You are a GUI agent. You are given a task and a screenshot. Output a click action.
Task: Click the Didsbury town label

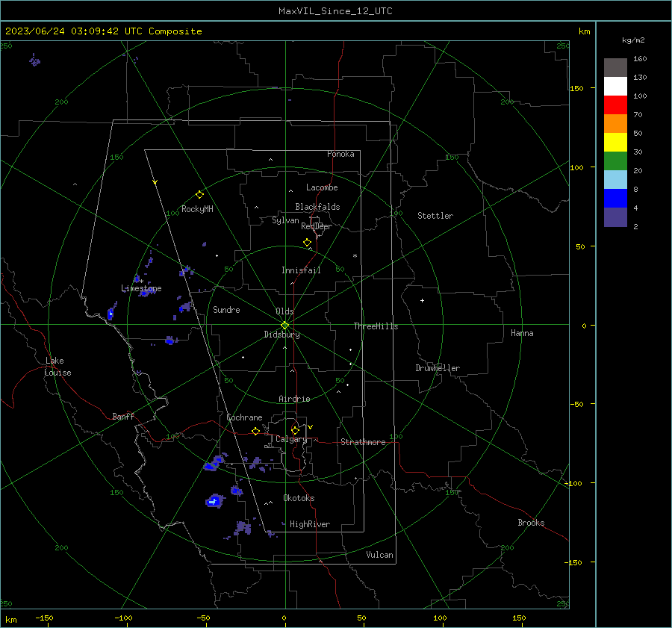281,335
